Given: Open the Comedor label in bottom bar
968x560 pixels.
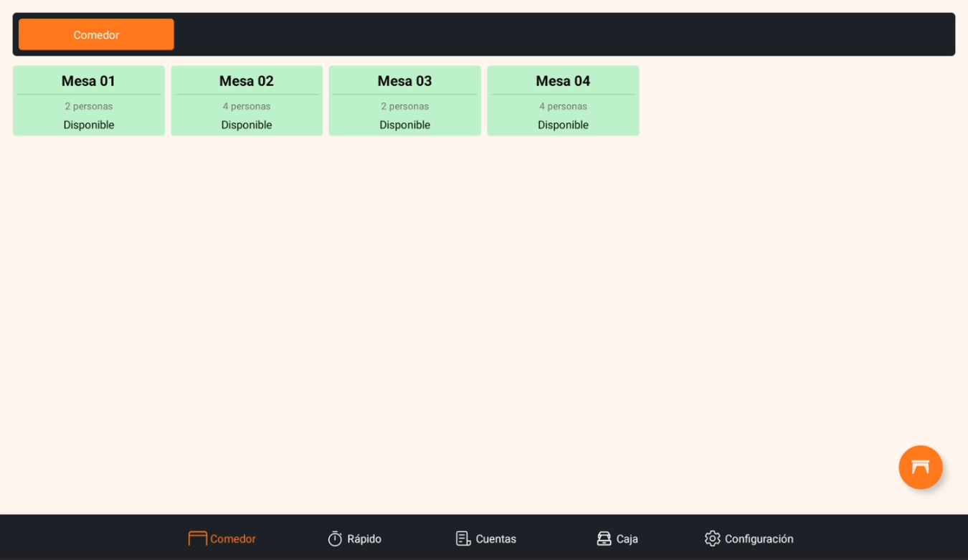Looking at the screenshot, I should [233, 539].
